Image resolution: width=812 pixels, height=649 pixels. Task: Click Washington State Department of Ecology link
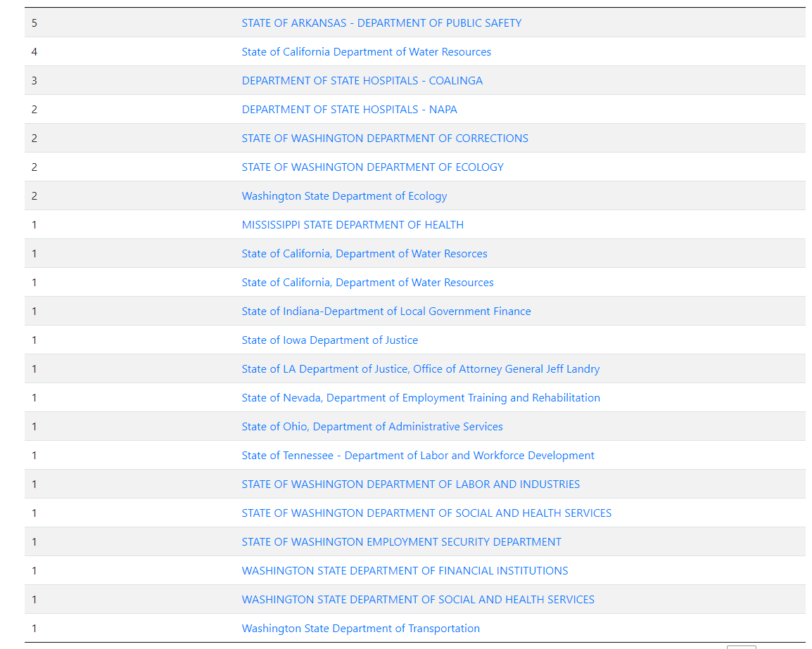click(344, 196)
